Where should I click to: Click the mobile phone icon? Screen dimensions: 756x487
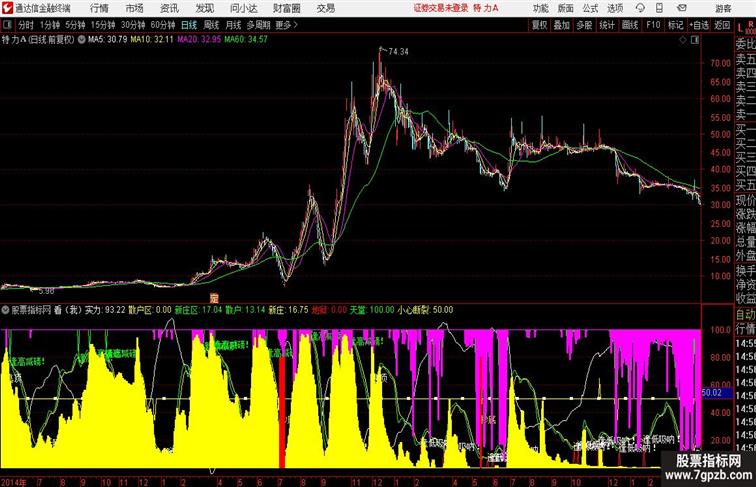coord(660,8)
